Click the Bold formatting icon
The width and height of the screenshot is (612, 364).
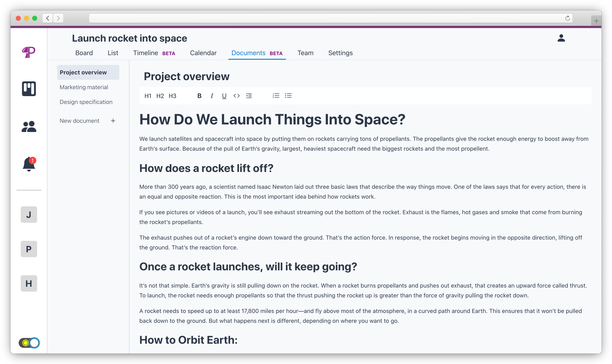199,96
